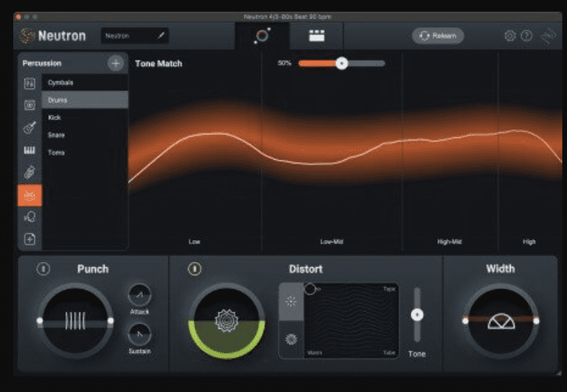567x392 pixels.
Task: Open settings via the gear icon
Action: [x=510, y=36]
